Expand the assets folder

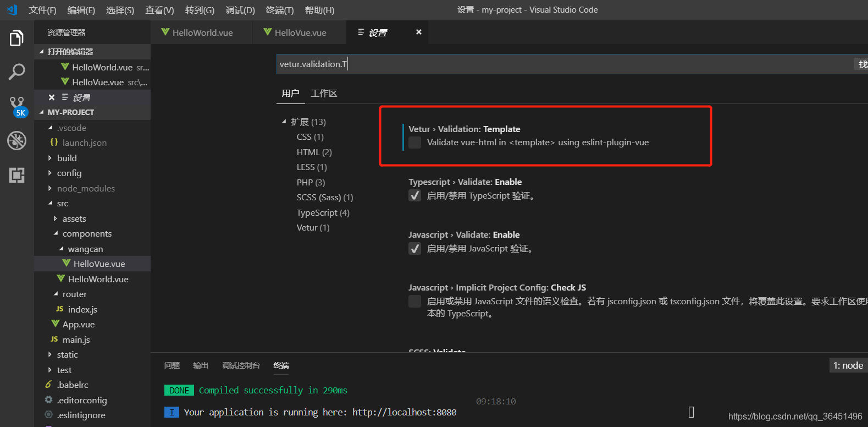56,218
